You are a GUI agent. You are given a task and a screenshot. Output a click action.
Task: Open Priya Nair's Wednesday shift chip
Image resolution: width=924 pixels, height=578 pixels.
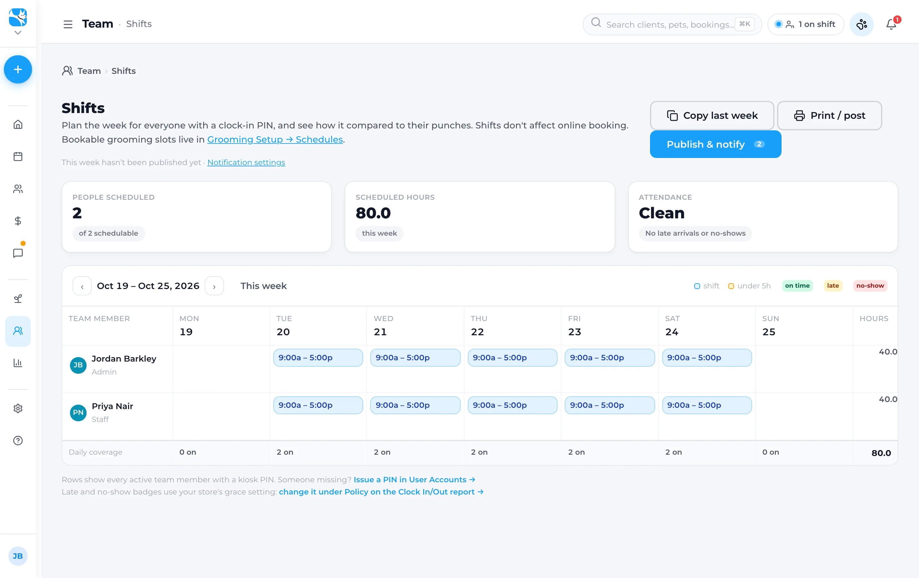(415, 405)
